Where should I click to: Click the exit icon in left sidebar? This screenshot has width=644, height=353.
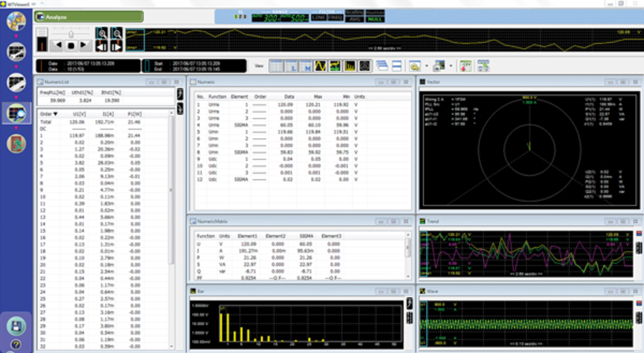coord(16,144)
